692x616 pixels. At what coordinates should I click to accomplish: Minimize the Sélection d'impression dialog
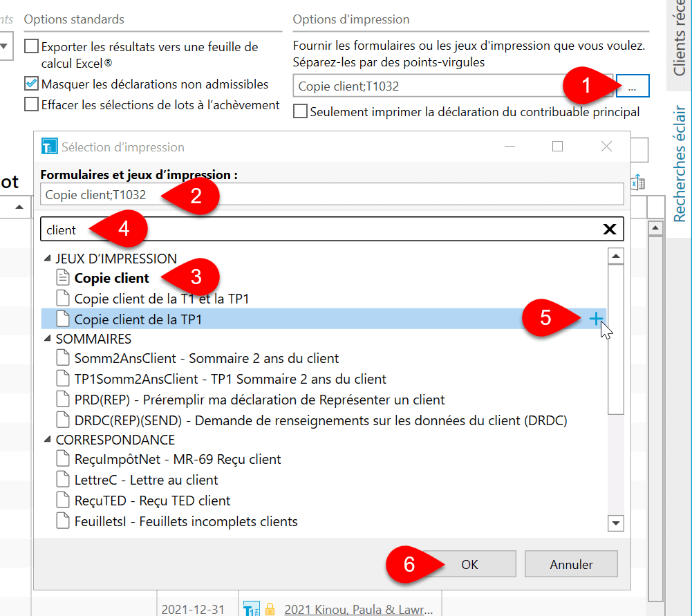(x=509, y=147)
